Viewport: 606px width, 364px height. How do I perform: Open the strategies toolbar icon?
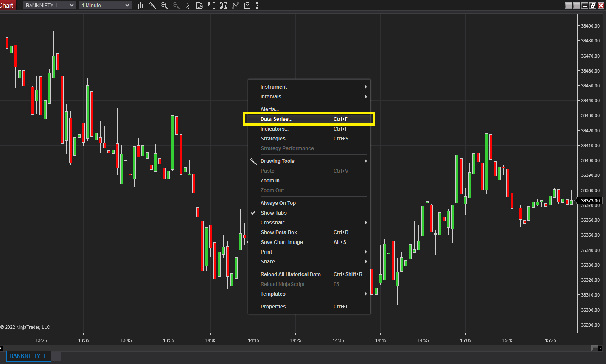click(247, 6)
